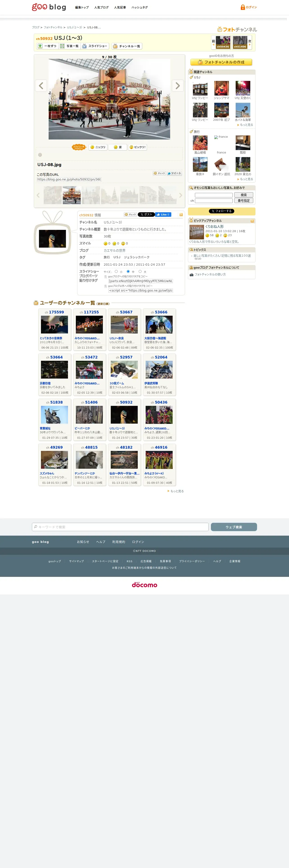Image resolution: width=289 pixels, height=868 pixels.
Task: Click the 番号指定 button
Action: tap(244, 201)
